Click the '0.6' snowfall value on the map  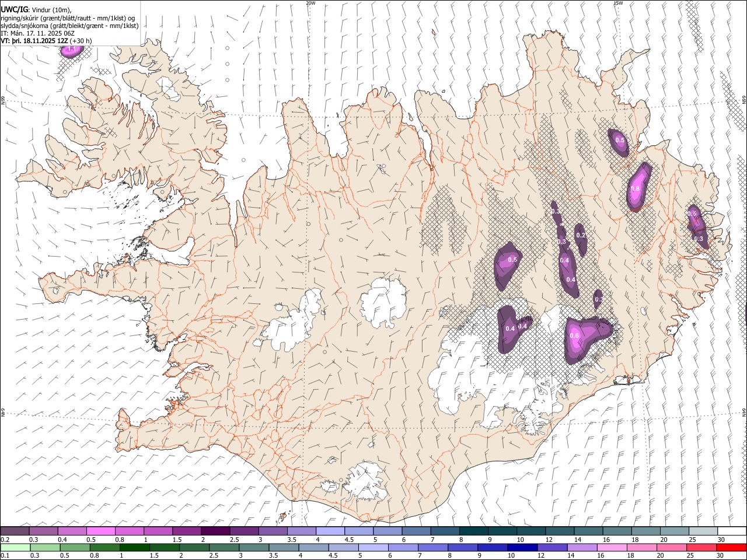(x=574, y=335)
